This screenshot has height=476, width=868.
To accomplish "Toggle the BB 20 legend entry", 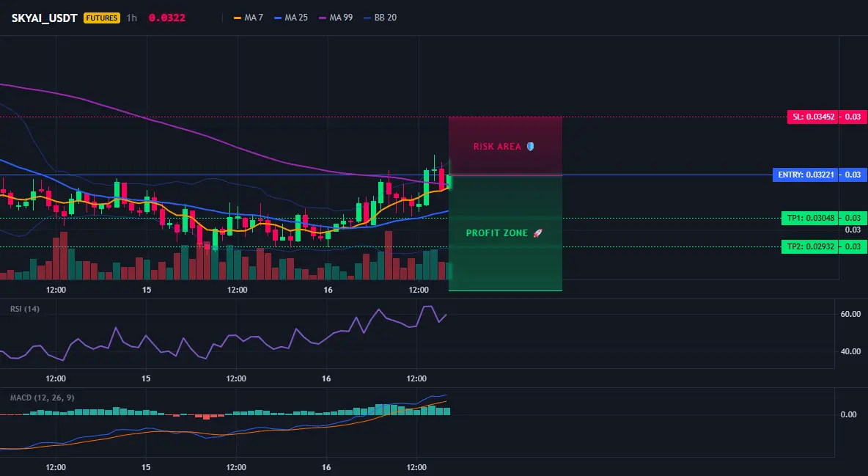I will (380, 18).
